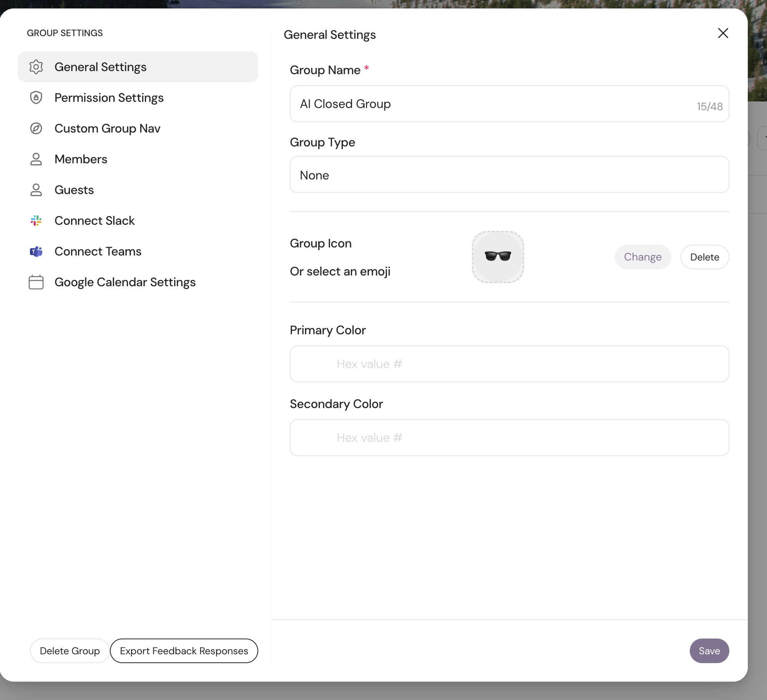The width and height of the screenshot is (767, 700).
Task: Click the Members person icon
Action: pyautogui.click(x=36, y=159)
